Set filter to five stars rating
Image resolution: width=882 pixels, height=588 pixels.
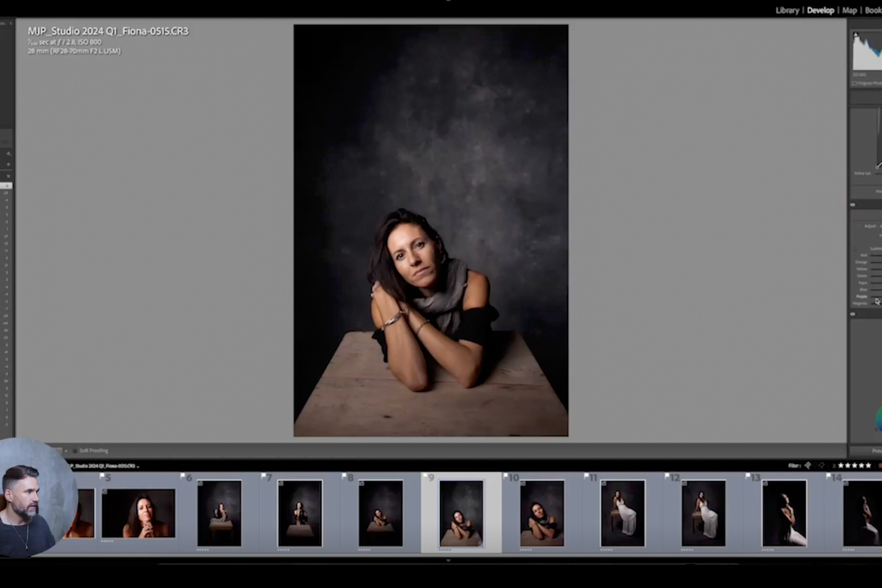pos(868,465)
